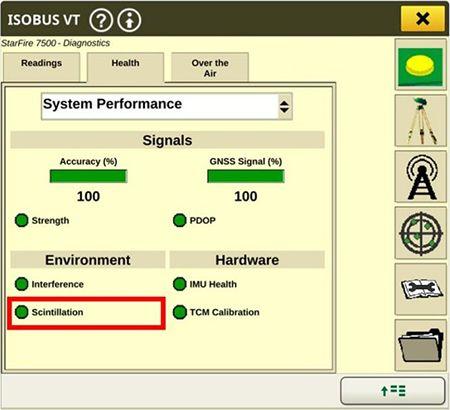Click the Environment section header

coord(88,260)
